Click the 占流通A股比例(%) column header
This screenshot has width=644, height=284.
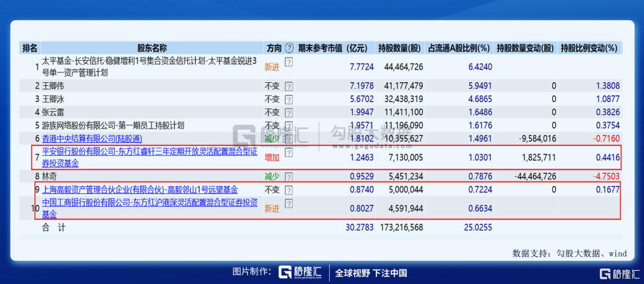click(x=458, y=48)
